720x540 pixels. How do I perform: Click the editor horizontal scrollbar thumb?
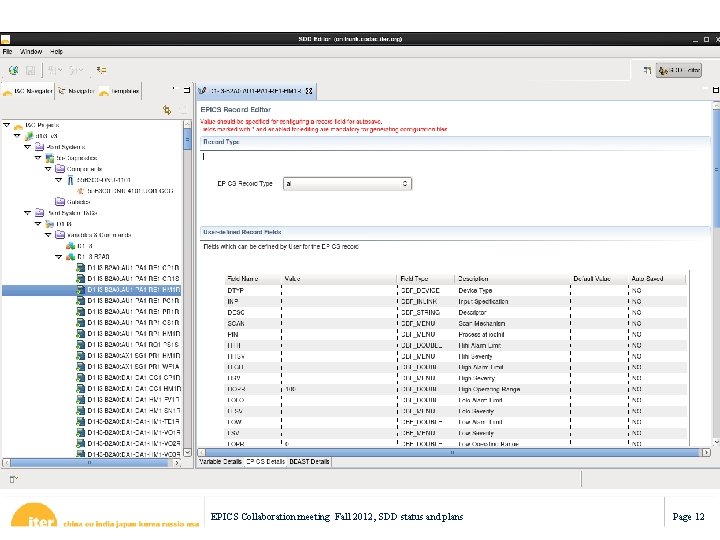pos(452,452)
